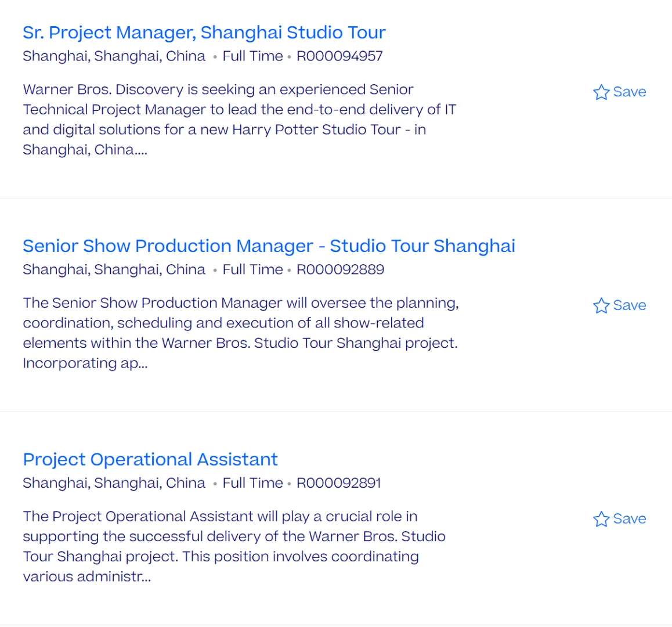Image resolution: width=672 pixels, height=627 pixels.
Task: Click job ID R000094957
Action: pyautogui.click(x=339, y=56)
